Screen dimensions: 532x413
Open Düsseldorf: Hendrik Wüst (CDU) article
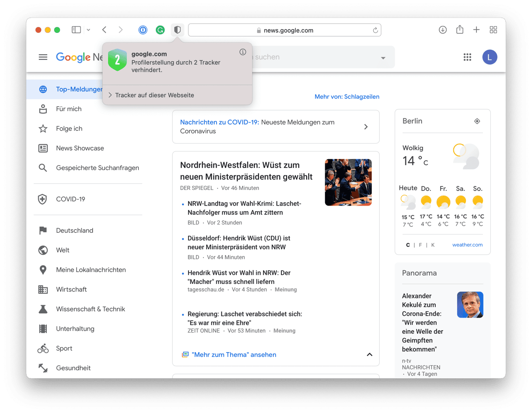(239, 243)
